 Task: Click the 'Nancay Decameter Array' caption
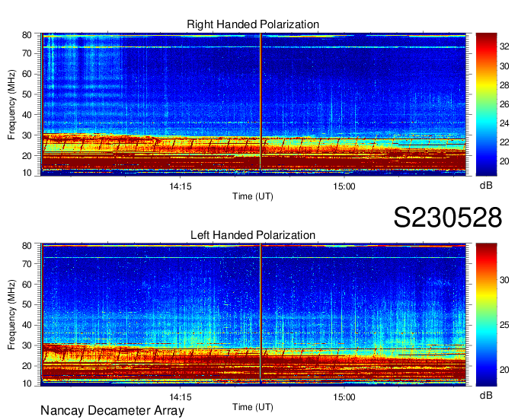click(112, 410)
